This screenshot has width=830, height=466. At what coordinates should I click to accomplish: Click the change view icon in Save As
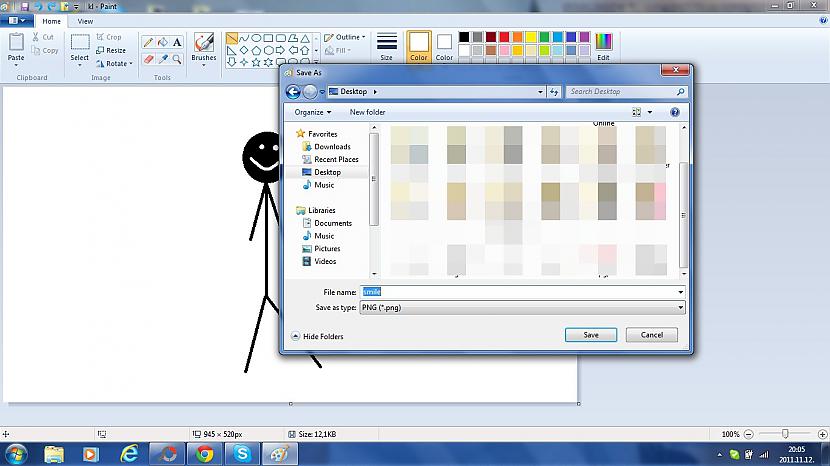click(x=636, y=112)
